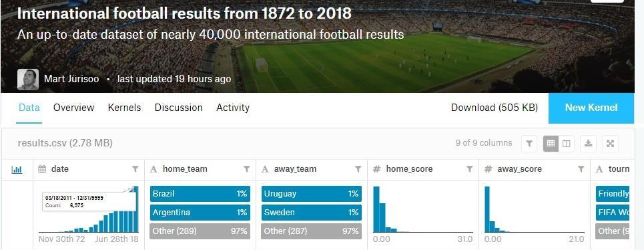Open the column filter funnel icon
The image size is (644, 250).
pos(529,144)
